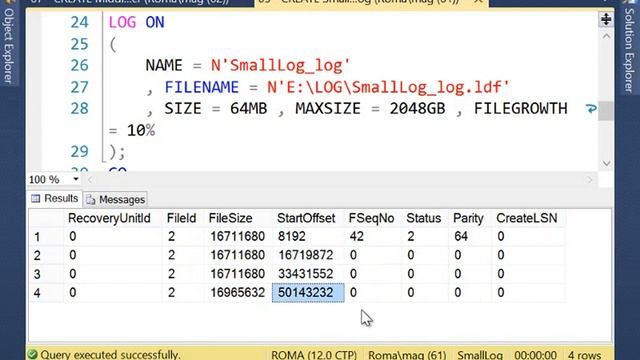Viewport: 640px width, 360px height.
Task: Click the editor scroll up arrow
Action: [x=606, y=36]
